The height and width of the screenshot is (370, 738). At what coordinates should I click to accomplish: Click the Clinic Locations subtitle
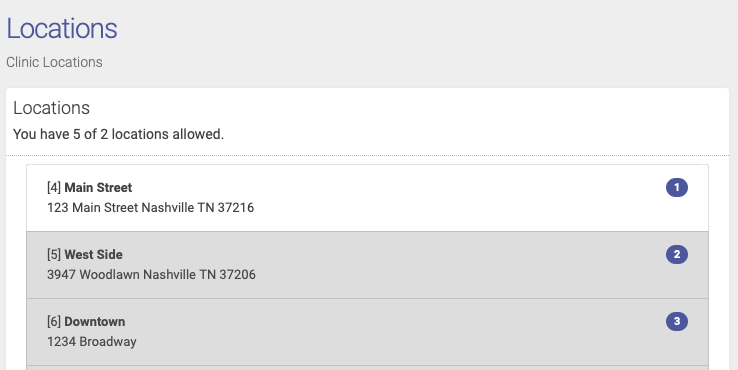(x=54, y=62)
